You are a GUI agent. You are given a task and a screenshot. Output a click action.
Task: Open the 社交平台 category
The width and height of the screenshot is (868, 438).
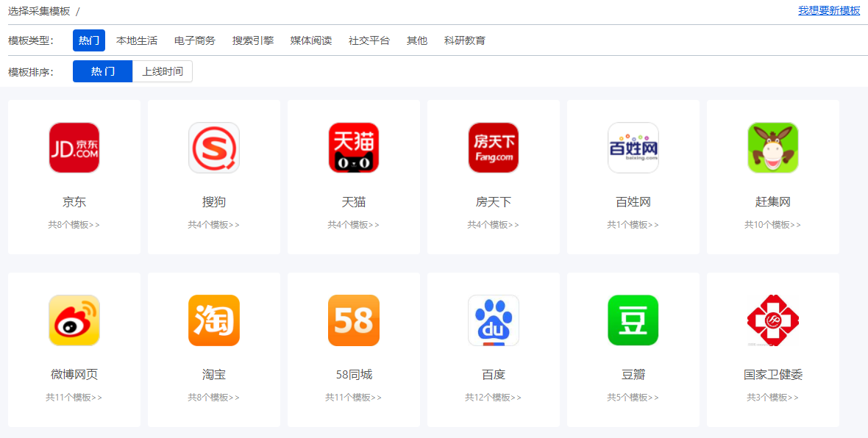[369, 40]
